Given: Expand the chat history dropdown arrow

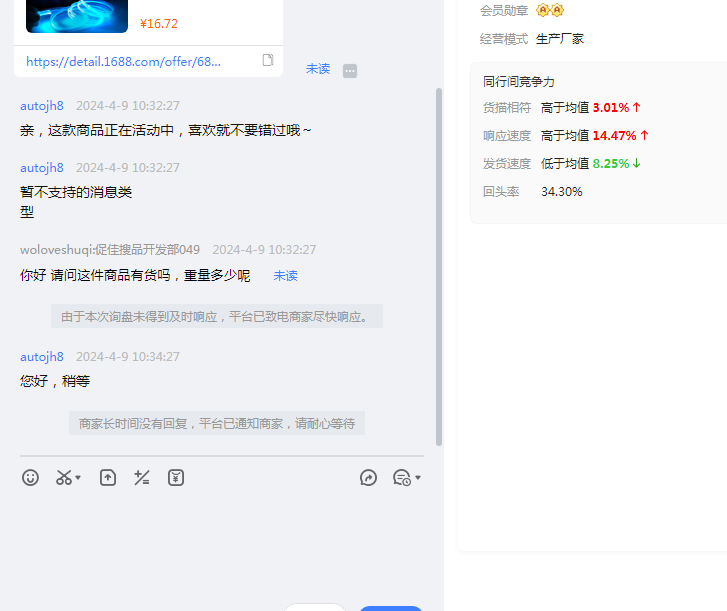Looking at the screenshot, I should [x=418, y=477].
